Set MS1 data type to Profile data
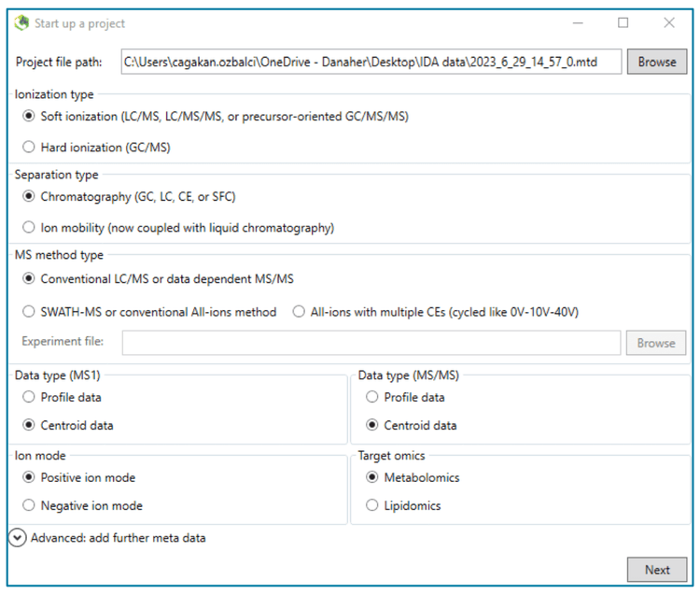 click(x=29, y=397)
